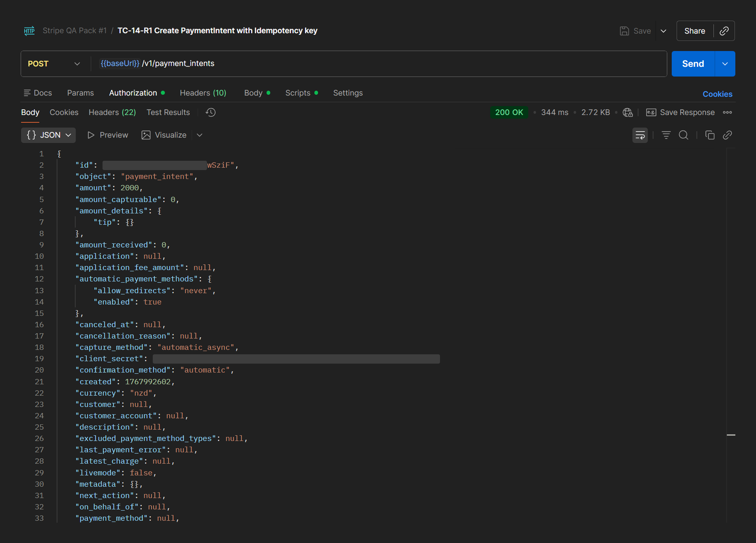
Task: Click the network globe lock icon
Action: (x=628, y=112)
